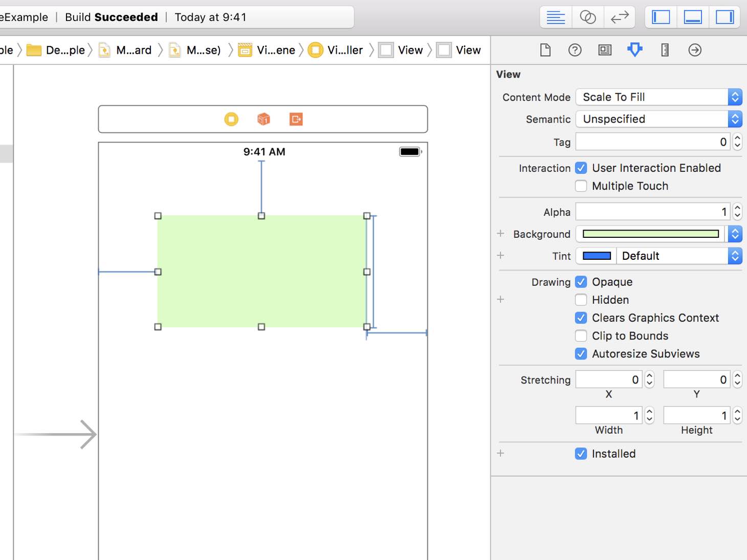Toggle User Interaction Enabled
This screenshot has height=560, width=747.
click(x=581, y=168)
